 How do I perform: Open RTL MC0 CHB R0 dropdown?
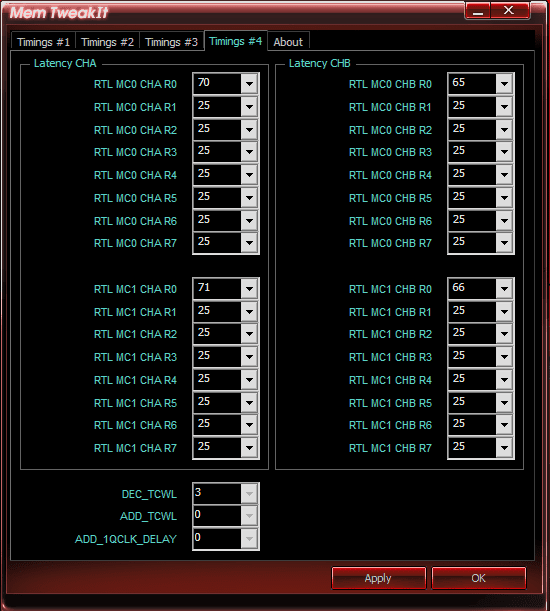click(504, 84)
